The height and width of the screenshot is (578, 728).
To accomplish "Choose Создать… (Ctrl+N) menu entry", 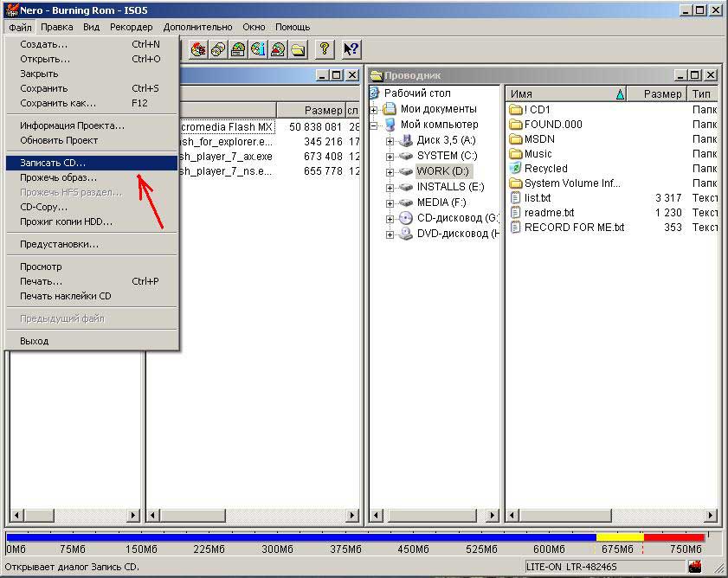I will tap(92, 44).
